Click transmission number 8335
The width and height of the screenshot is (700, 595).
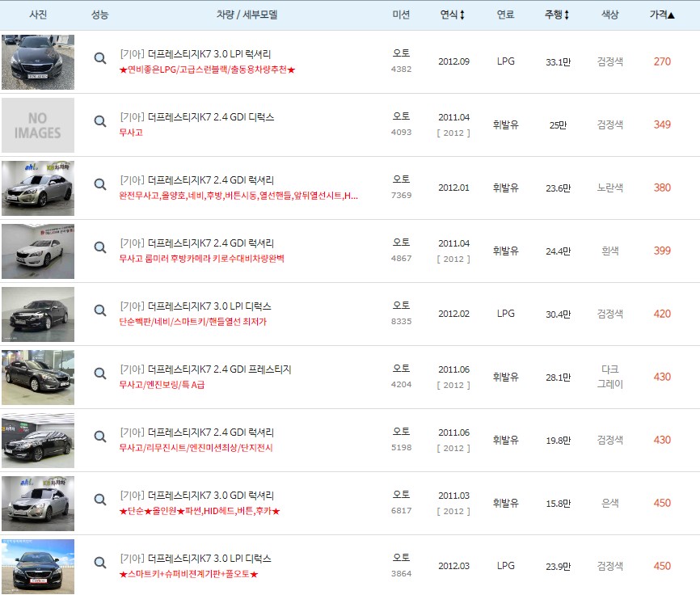point(402,322)
